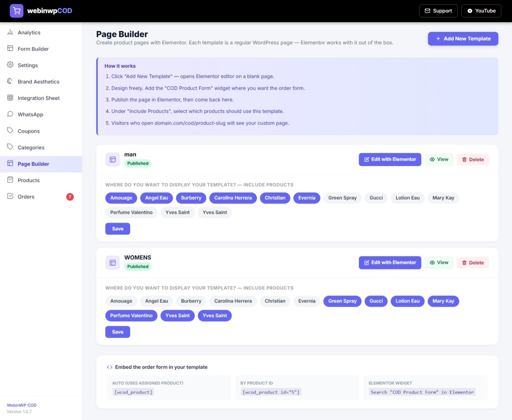Click the Published badge under WOMENS
Viewport: 512px width, 420px height.
point(138,266)
